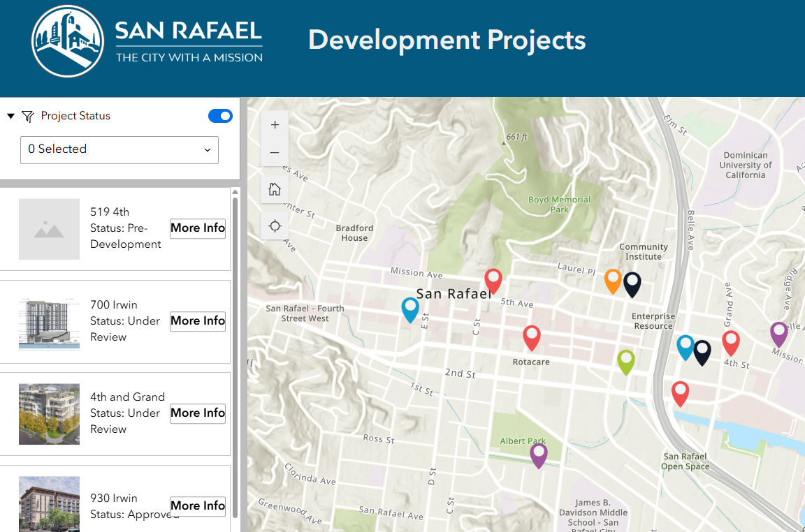
Task: Click the 519 4th placeholder thumbnail
Action: [x=50, y=229]
